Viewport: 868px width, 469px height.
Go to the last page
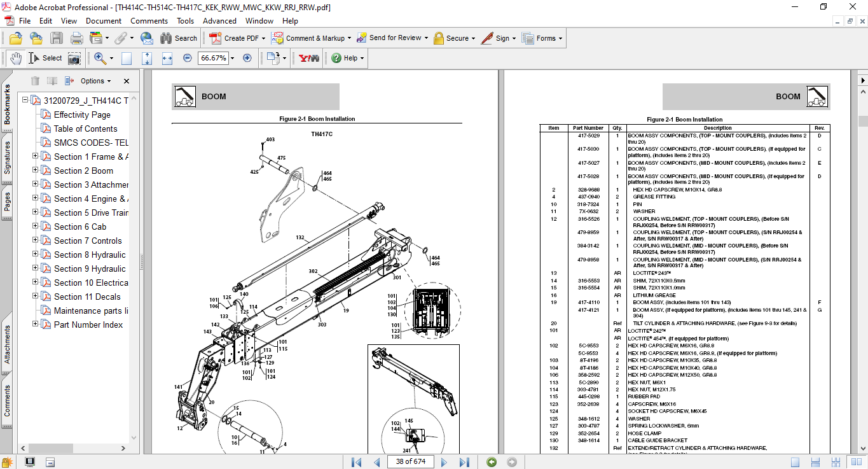point(464,462)
